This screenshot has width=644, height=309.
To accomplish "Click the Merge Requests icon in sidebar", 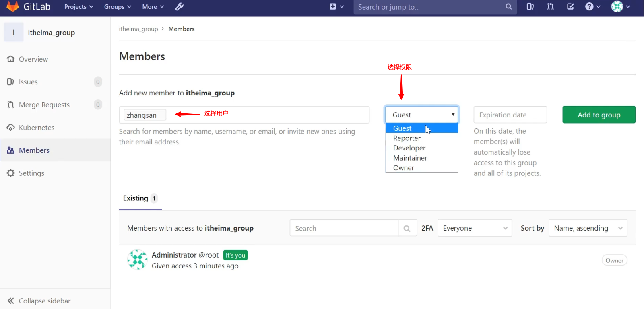I will (x=10, y=105).
